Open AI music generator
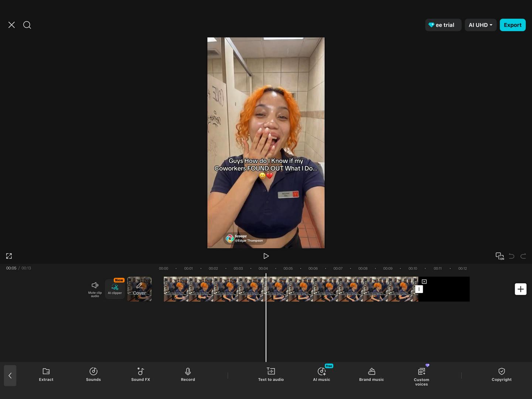 point(321,374)
